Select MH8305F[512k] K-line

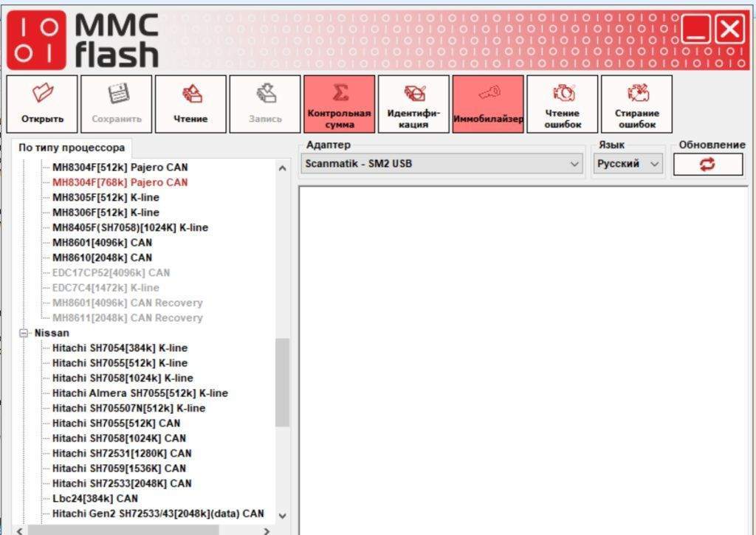(x=106, y=197)
